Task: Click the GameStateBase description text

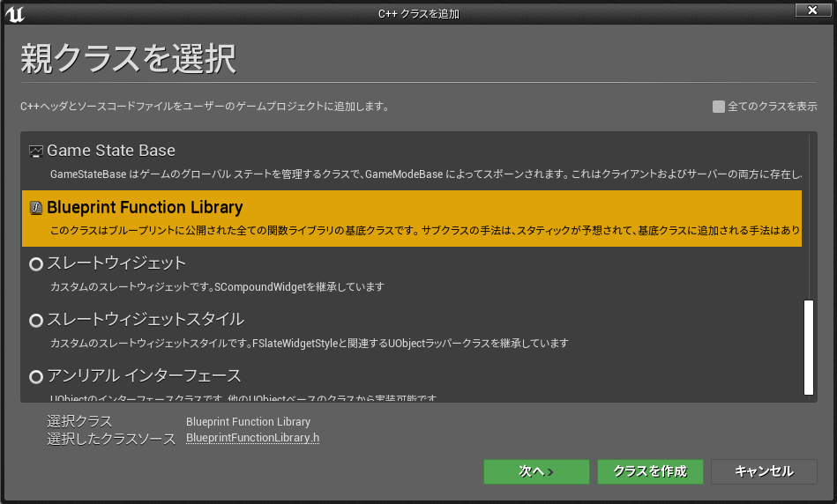Action: 426,174
